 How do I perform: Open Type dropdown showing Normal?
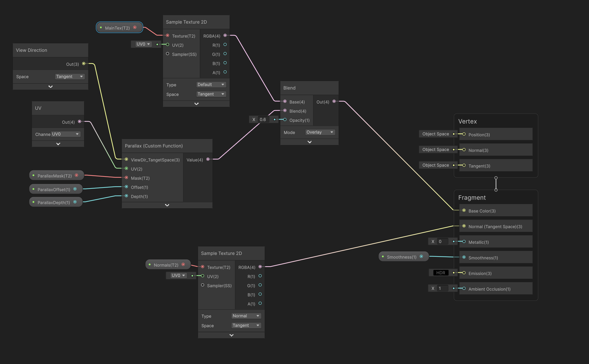tap(246, 316)
